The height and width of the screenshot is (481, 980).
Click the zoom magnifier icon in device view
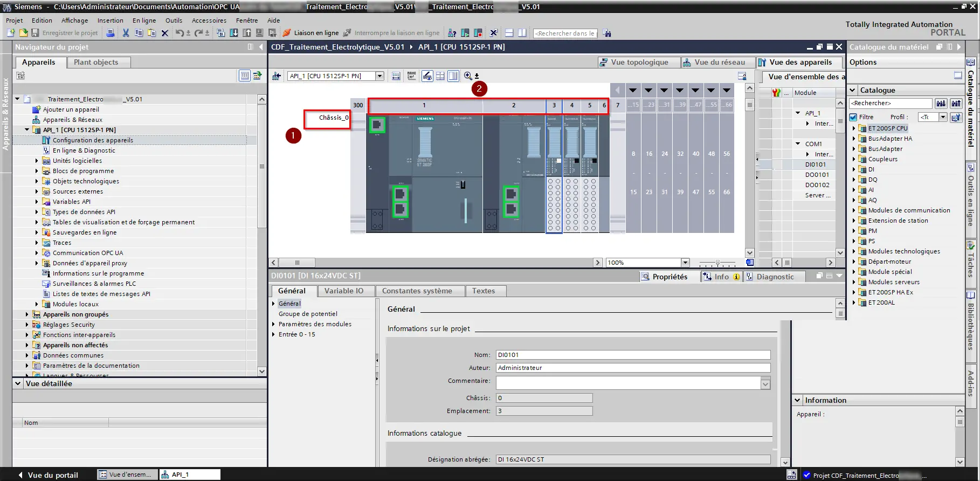[x=468, y=76]
